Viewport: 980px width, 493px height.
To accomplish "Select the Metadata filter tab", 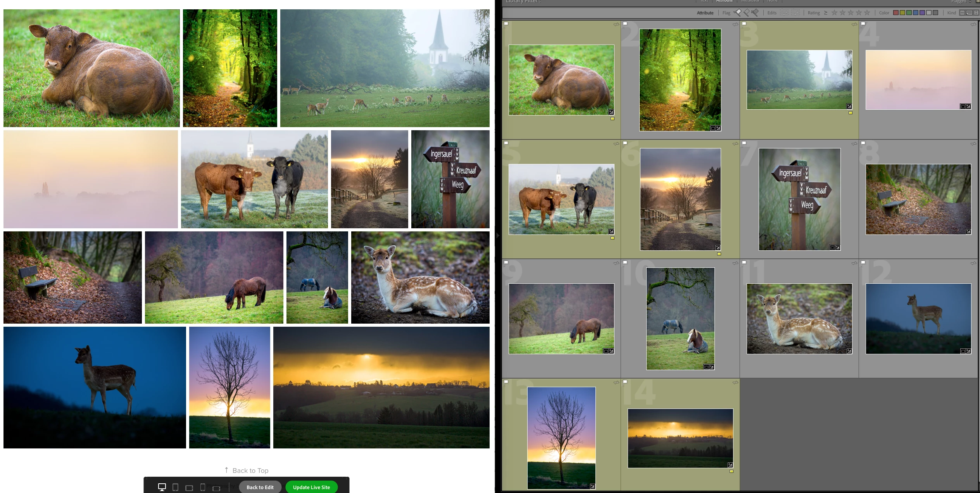I will click(x=750, y=1).
